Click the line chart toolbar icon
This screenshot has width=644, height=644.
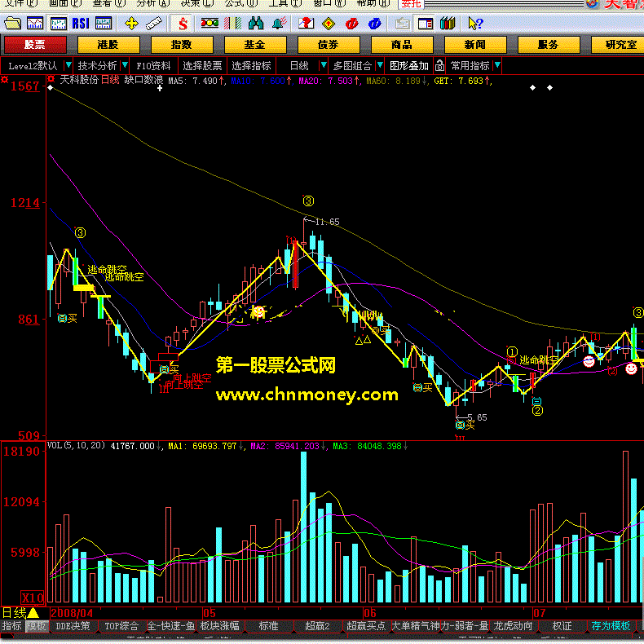[x=35, y=24]
